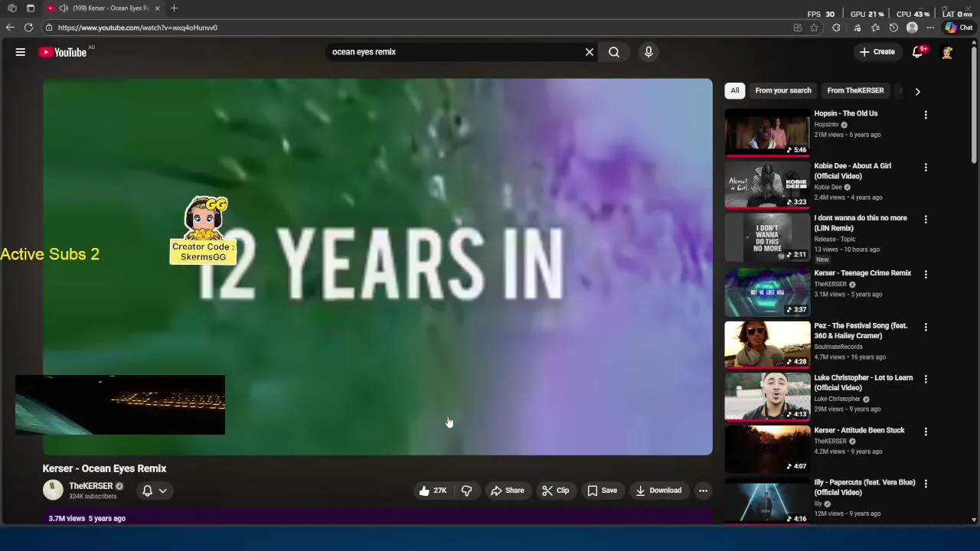Open a new browser tab
This screenshot has width=980, height=551.
pos(174,8)
